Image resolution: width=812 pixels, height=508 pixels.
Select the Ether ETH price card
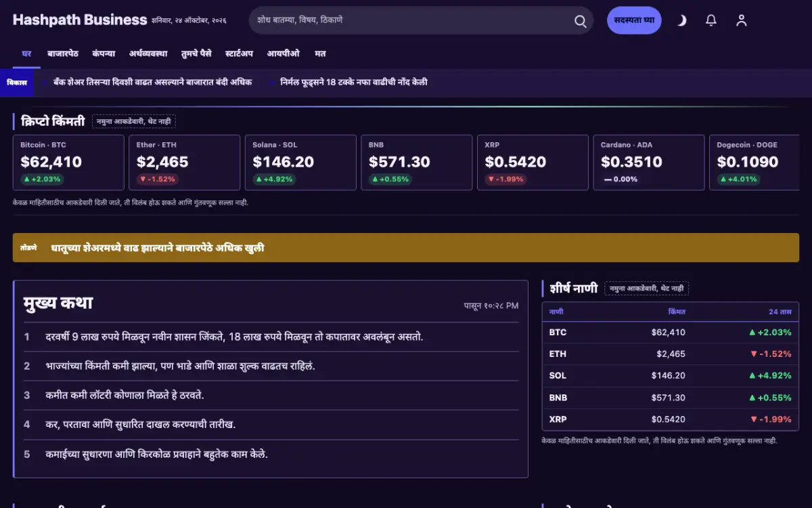click(185, 163)
